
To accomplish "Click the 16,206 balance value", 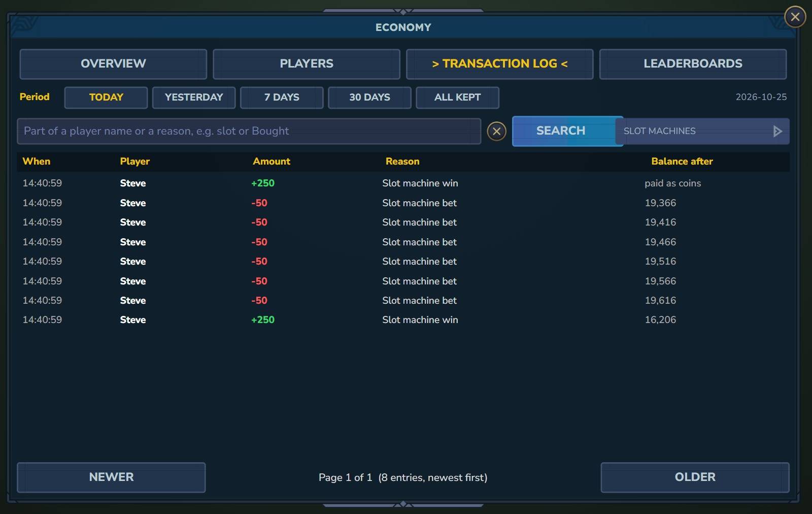I will pos(660,320).
